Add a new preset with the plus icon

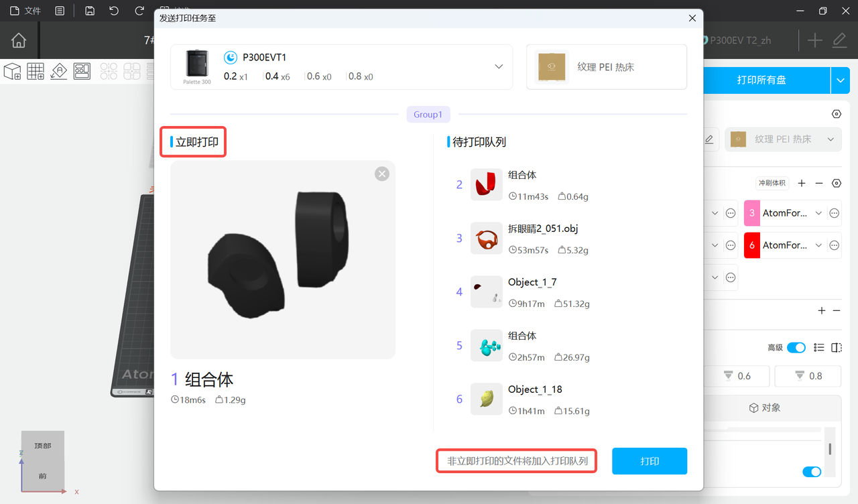(814, 40)
